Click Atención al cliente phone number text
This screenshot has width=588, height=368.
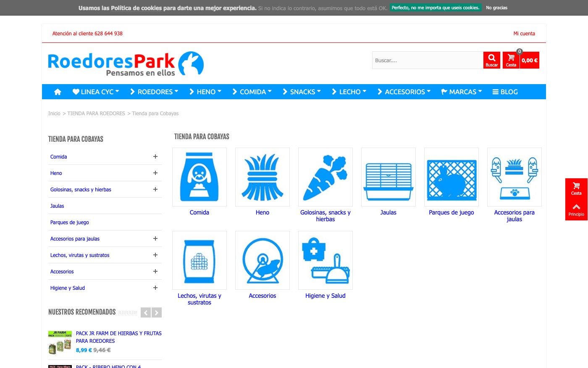87,34
